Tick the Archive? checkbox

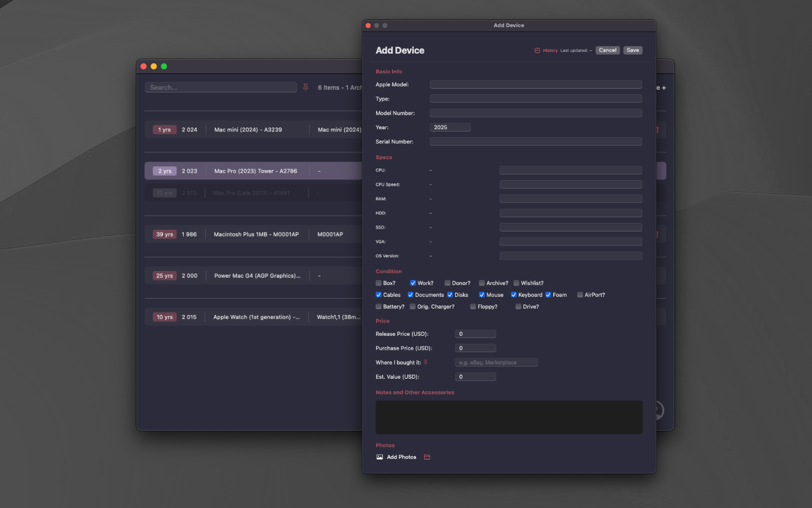point(482,283)
